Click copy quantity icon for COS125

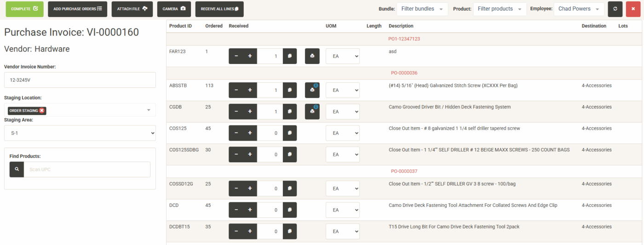(290, 133)
